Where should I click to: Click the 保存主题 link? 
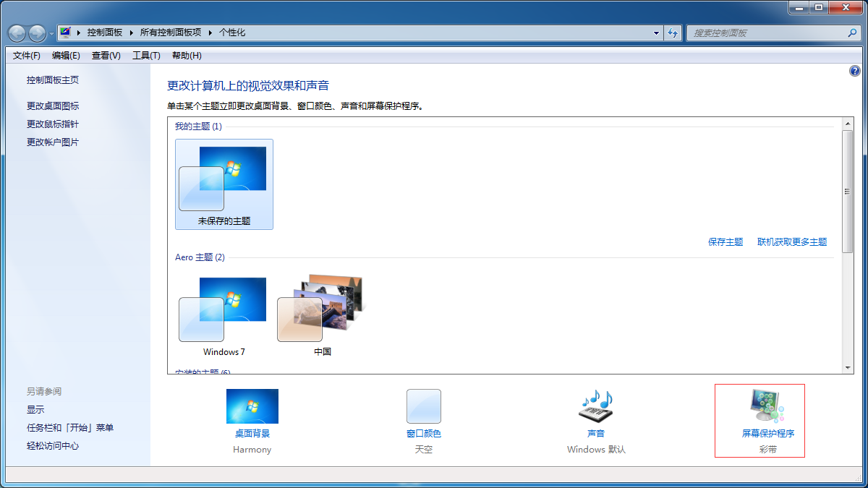coord(726,242)
